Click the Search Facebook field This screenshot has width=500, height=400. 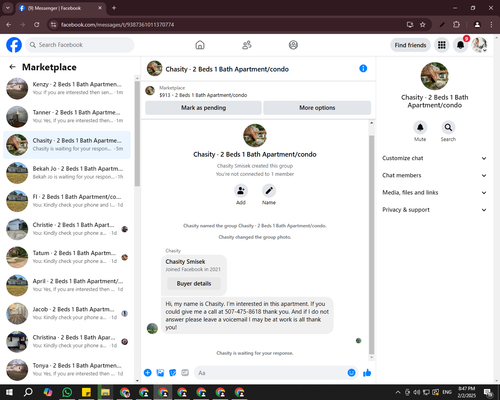80,45
